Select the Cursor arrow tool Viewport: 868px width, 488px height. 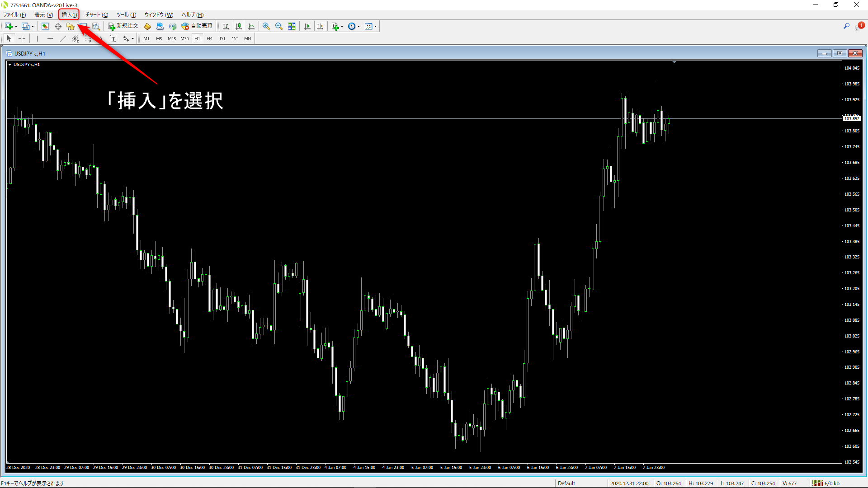(x=9, y=39)
